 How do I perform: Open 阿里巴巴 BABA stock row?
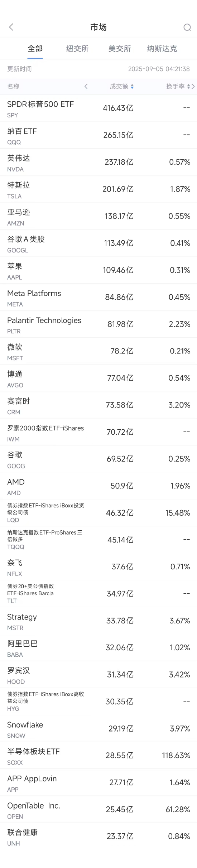pos(98,647)
